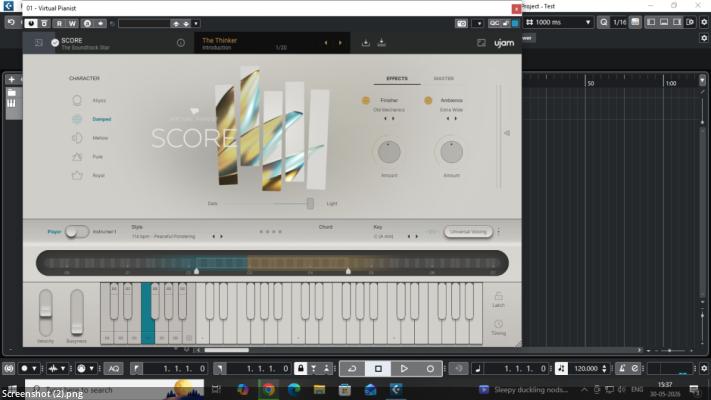The image size is (711, 400).
Task: Open the info icon next to SCORE
Action: click(181, 43)
